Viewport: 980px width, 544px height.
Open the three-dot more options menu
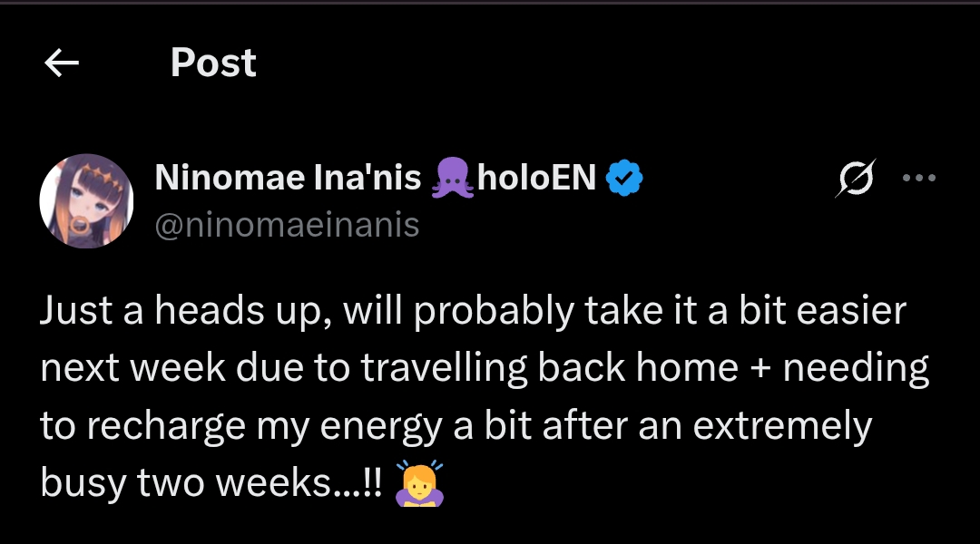coord(918,178)
